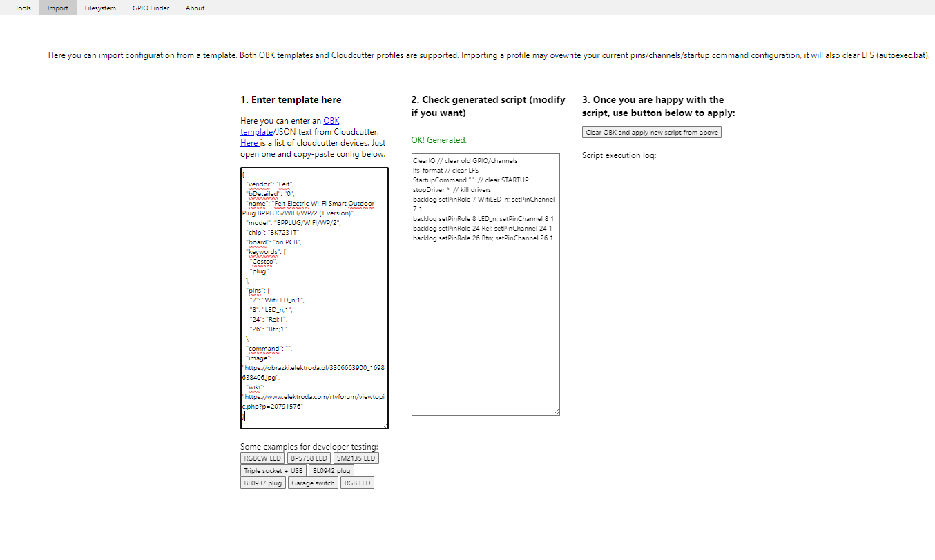Select the Import tab
Image resolution: width=935 pixels, height=560 pixels.
pos(58,8)
